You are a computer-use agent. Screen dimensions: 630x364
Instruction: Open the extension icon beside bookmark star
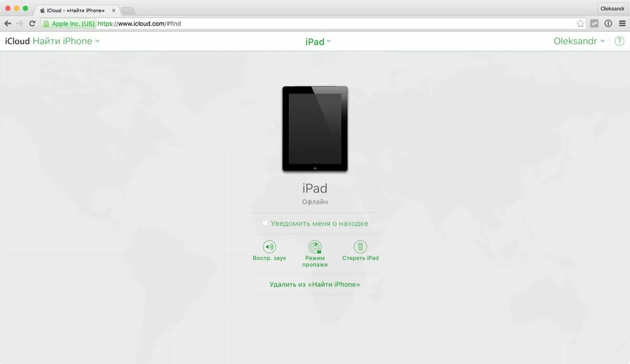tap(595, 23)
